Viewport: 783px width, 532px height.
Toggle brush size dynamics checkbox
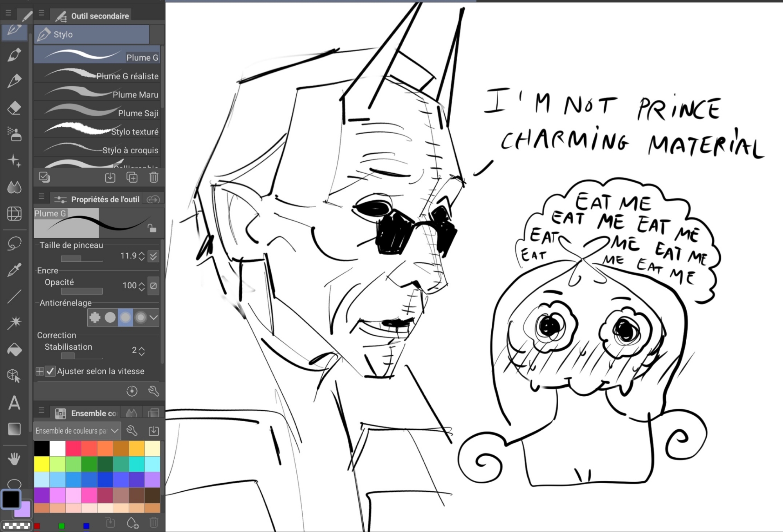click(153, 256)
